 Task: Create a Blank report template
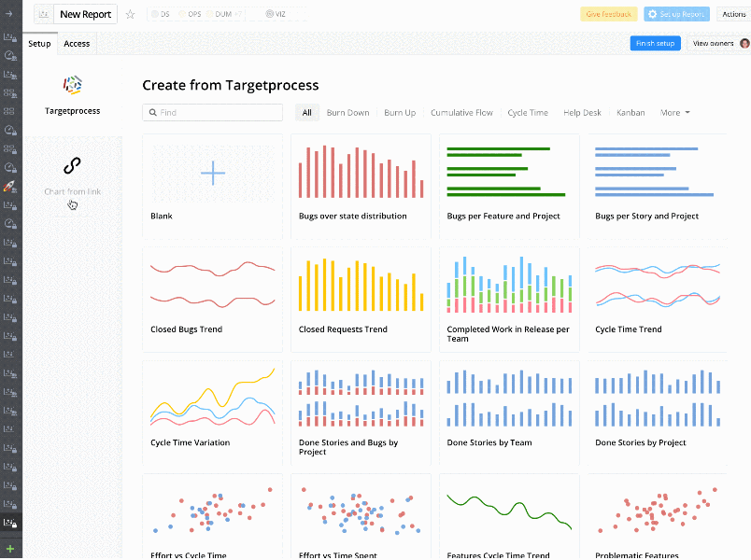coord(213,186)
